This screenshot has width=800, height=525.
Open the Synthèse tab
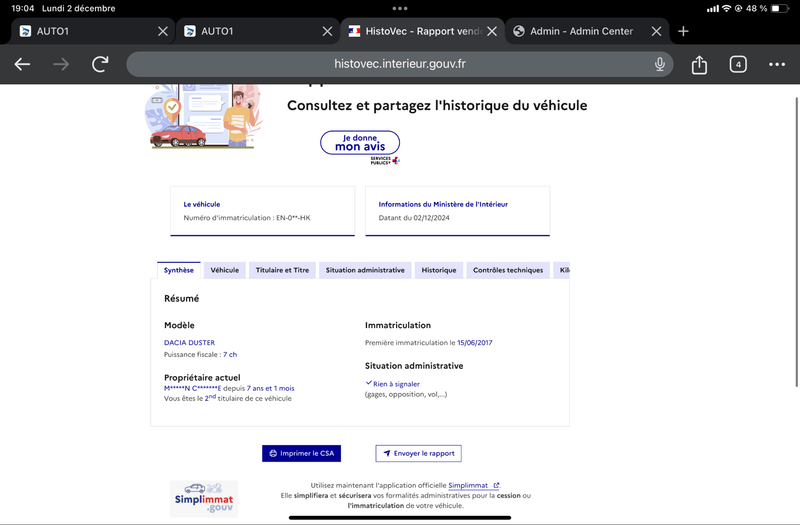(x=179, y=270)
